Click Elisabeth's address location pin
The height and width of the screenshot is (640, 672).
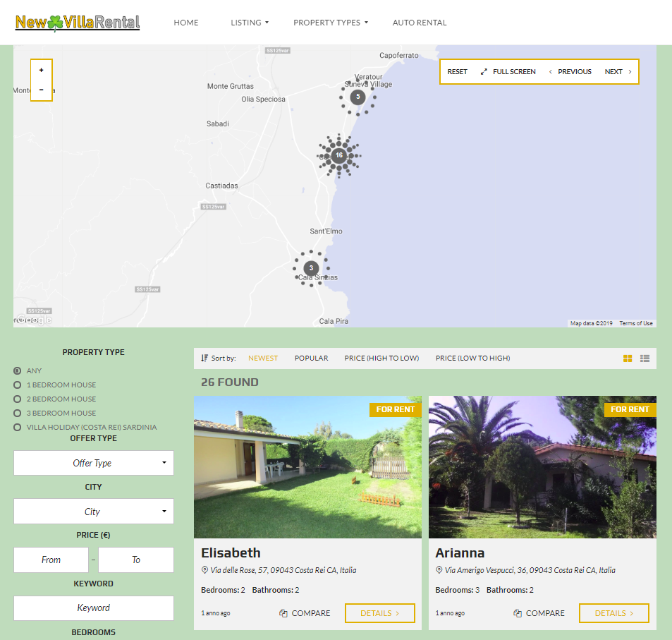coord(204,570)
